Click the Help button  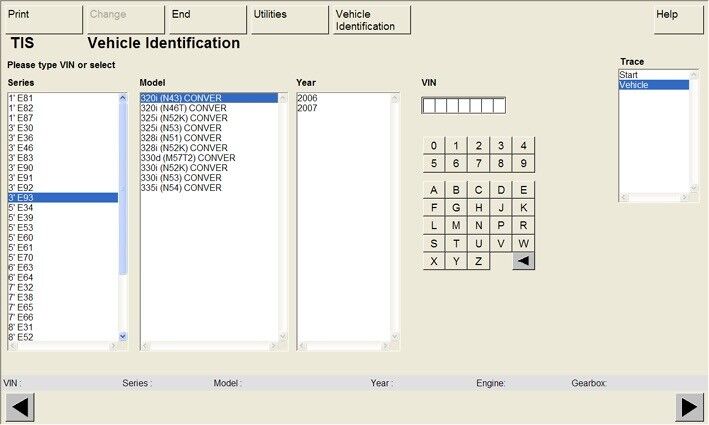click(679, 19)
